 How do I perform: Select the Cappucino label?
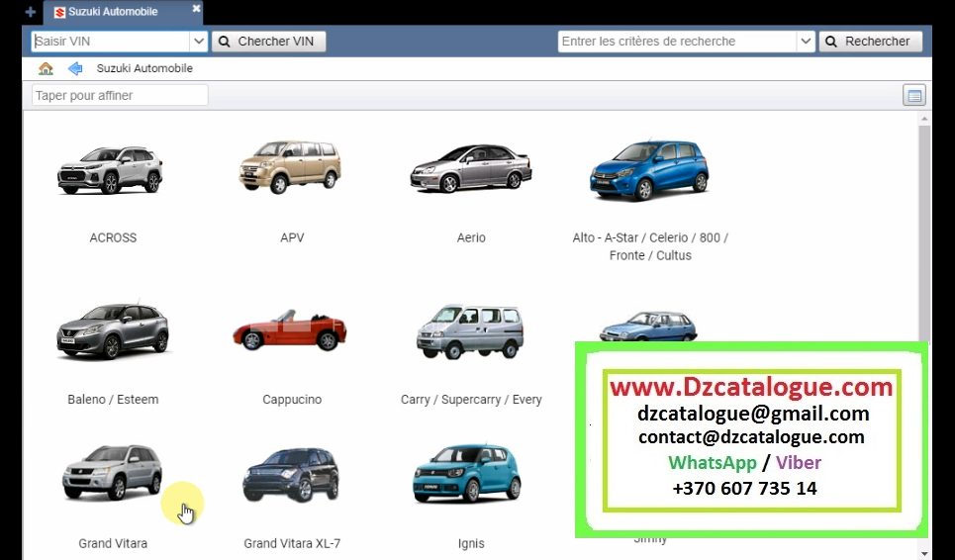pos(292,400)
